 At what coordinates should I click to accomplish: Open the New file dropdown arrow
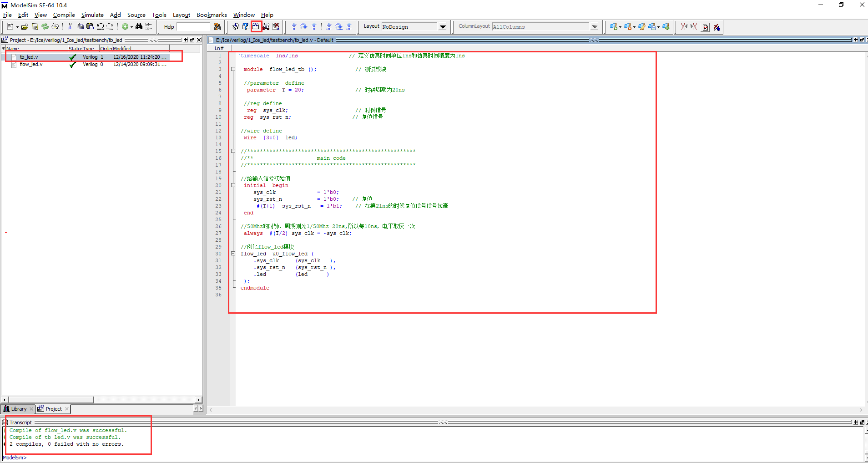point(17,26)
